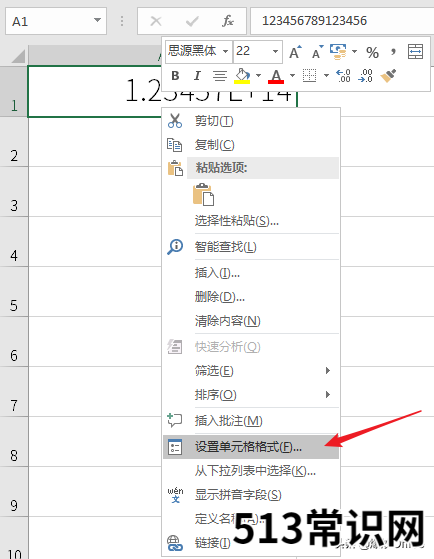Expand the 筛选(E) submenu

pyautogui.click(x=251, y=371)
